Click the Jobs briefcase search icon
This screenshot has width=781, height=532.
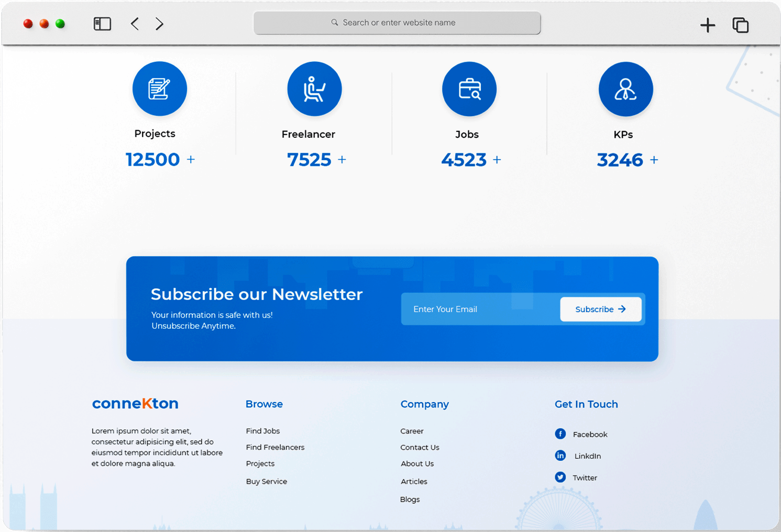click(469, 89)
